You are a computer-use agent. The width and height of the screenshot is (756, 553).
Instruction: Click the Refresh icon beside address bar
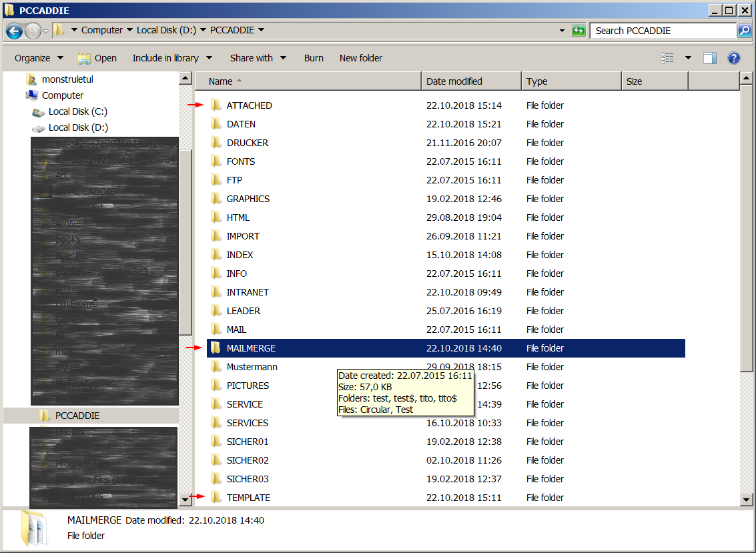pyautogui.click(x=579, y=31)
